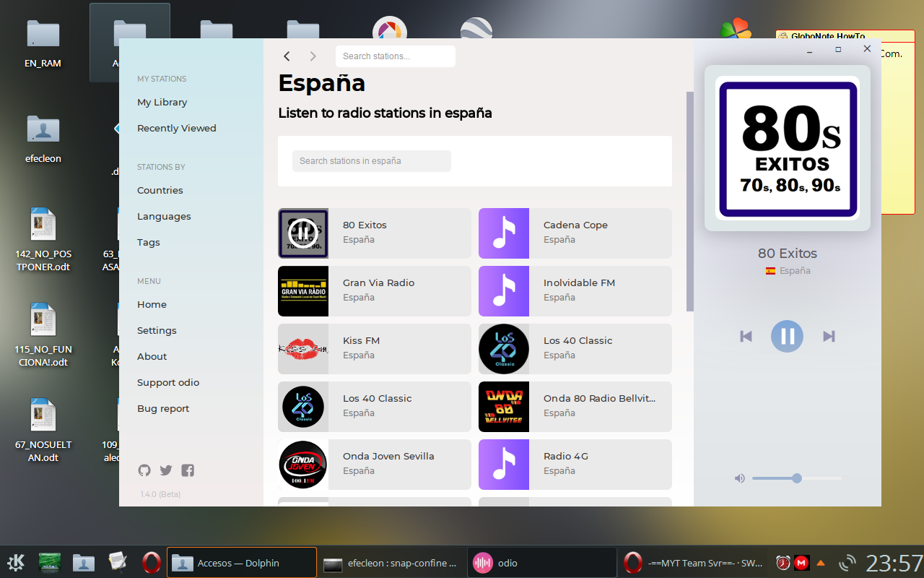Click the station list scrollbar
The height and width of the screenshot is (578, 924).
[690, 202]
